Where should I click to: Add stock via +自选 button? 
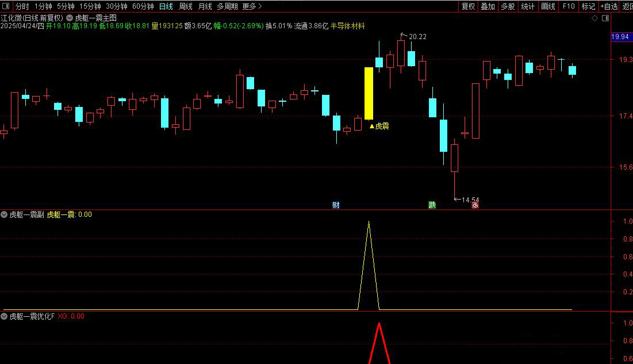609,6
